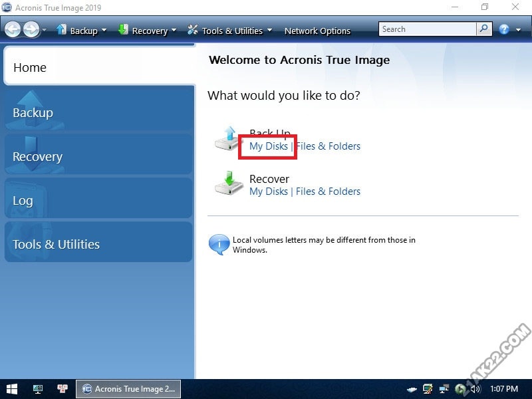This screenshot has height=399, width=532.
Task: Click My Disks under Back Up
Action: point(269,146)
